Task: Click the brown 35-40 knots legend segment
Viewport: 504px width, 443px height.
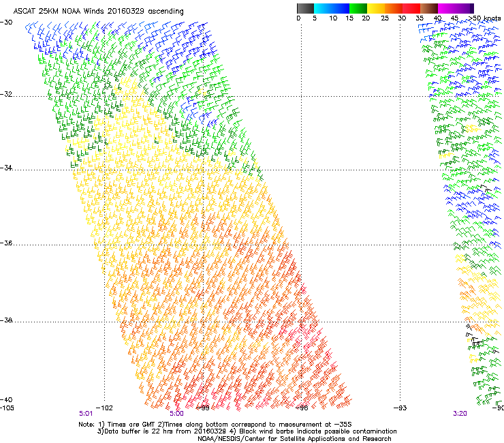Action: point(429,8)
